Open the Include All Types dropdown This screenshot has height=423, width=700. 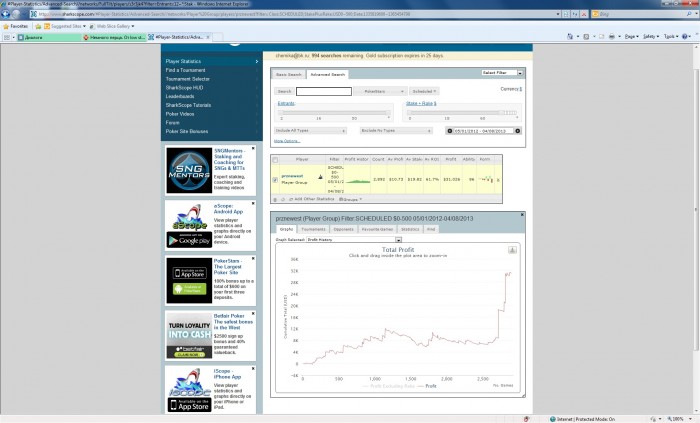[310, 131]
